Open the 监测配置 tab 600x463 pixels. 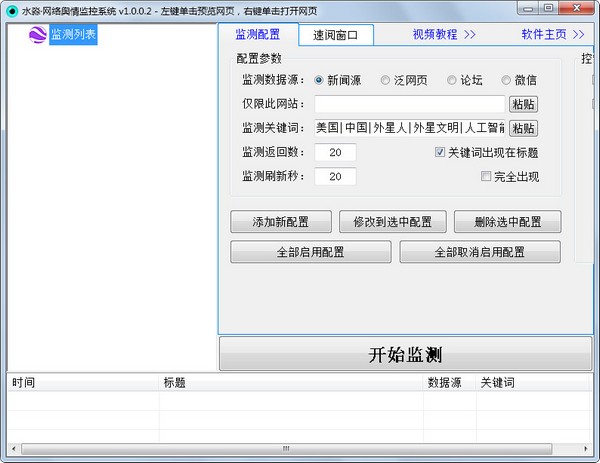click(x=258, y=34)
